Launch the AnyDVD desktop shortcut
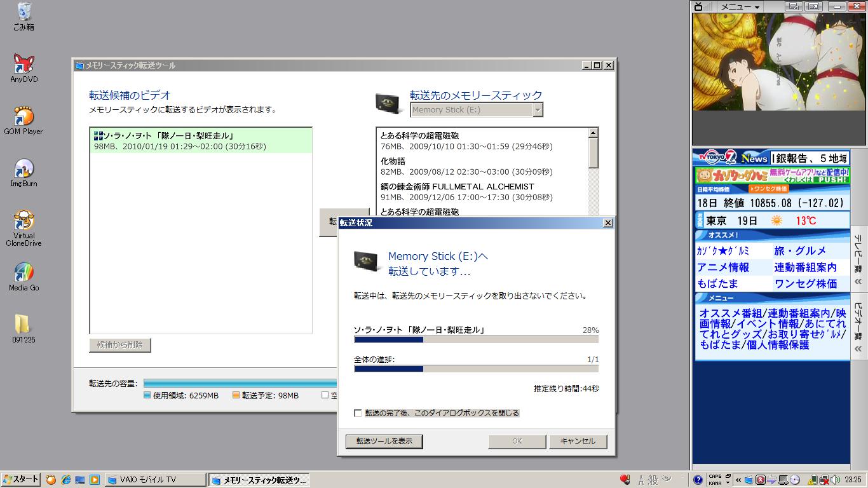Image resolution: width=868 pixels, height=488 pixels. tap(24, 68)
